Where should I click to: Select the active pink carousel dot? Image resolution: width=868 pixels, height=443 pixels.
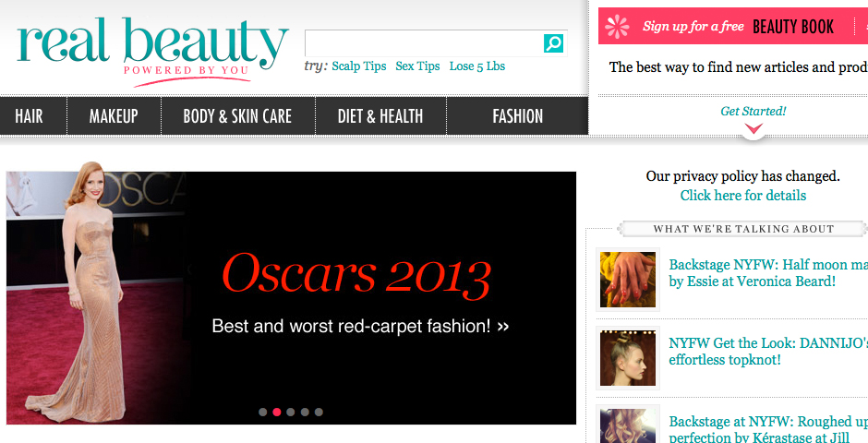277,412
